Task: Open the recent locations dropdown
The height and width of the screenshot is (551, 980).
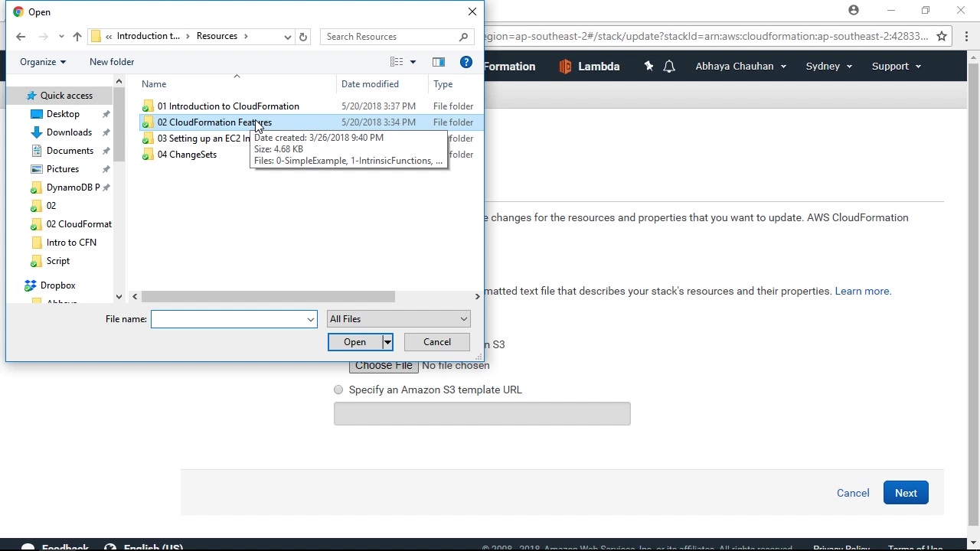Action: coord(61,37)
